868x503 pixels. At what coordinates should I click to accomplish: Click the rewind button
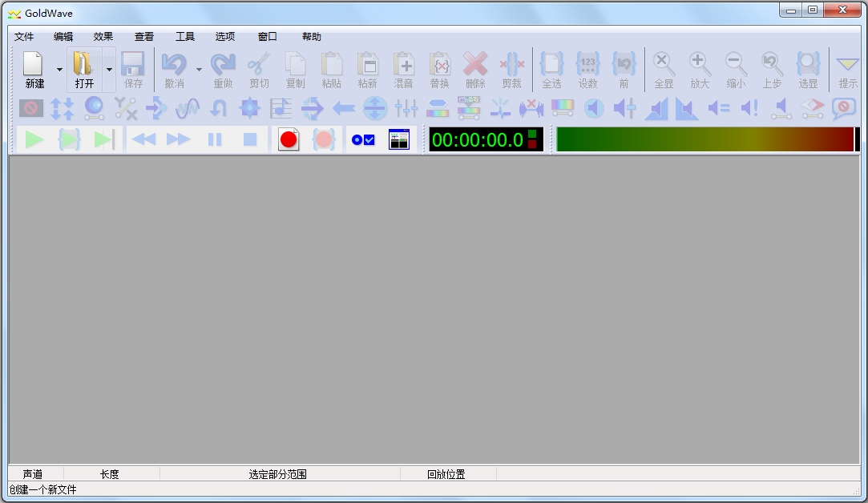pyautogui.click(x=143, y=139)
